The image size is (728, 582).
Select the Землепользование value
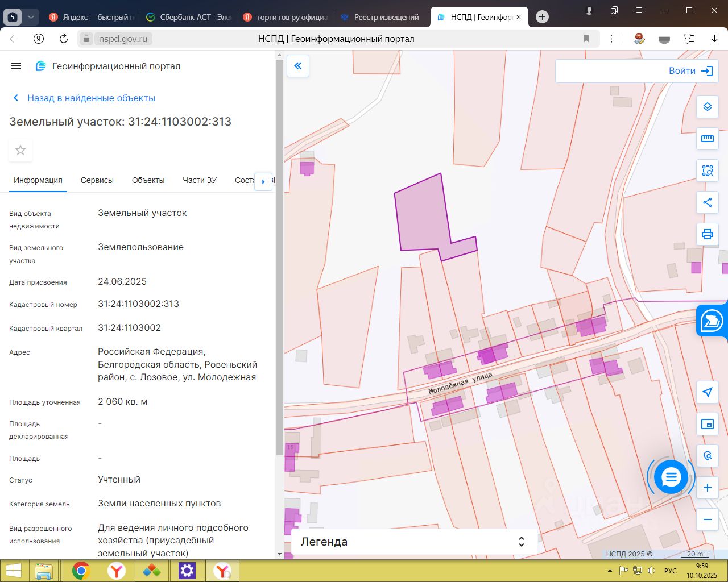click(140, 247)
